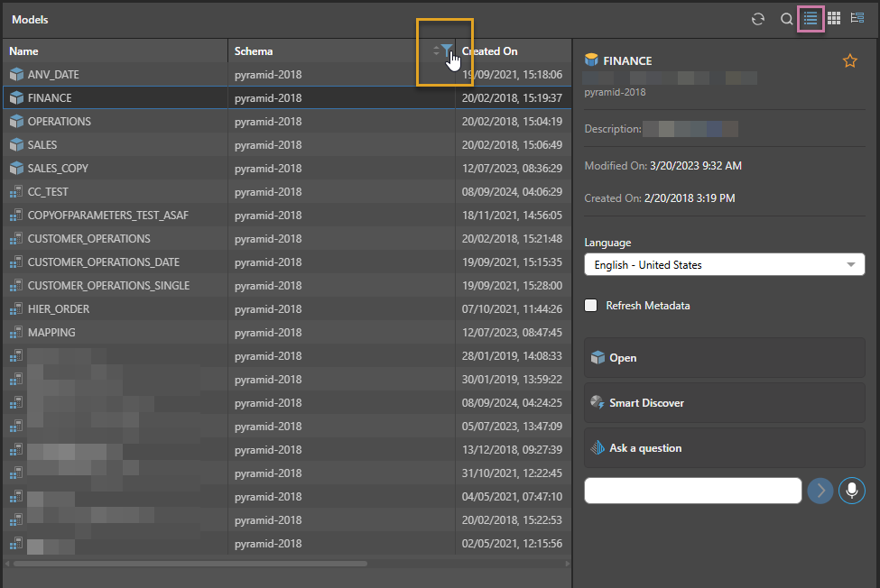The height and width of the screenshot is (588, 880).
Task: Launch Smart Discover
Action: point(725,403)
